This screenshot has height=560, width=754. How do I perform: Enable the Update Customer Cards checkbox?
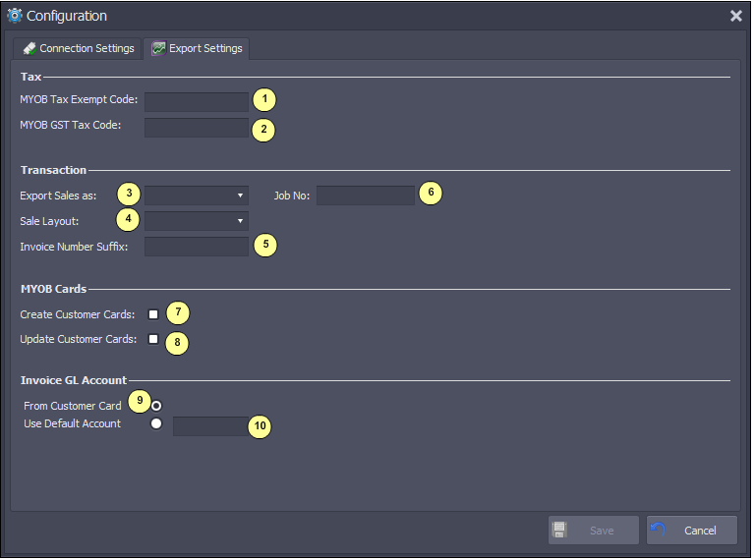(153, 339)
